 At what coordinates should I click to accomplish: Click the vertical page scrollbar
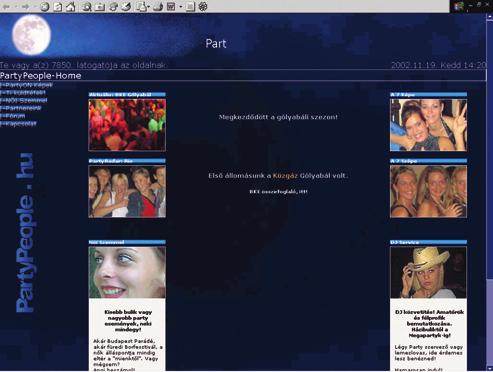[x=490, y=192]
